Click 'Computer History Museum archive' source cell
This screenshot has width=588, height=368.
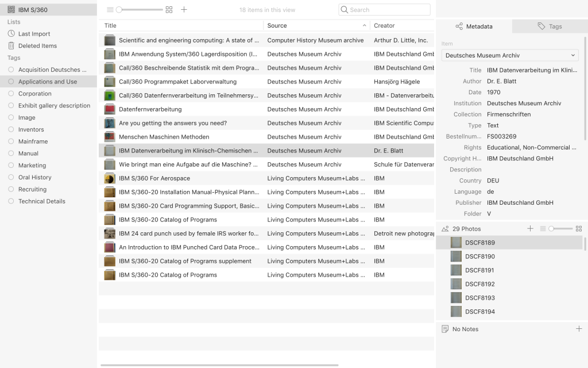tap(315, 40)
